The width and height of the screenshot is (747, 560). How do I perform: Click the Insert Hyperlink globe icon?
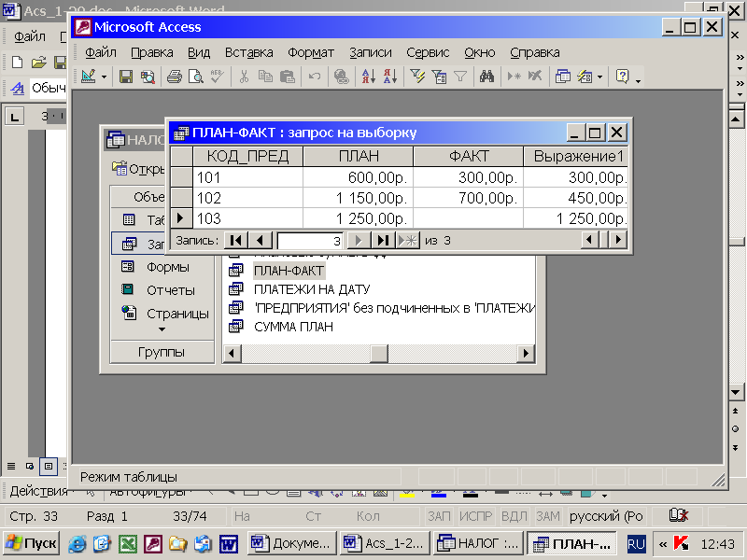(x=341, y=77)
